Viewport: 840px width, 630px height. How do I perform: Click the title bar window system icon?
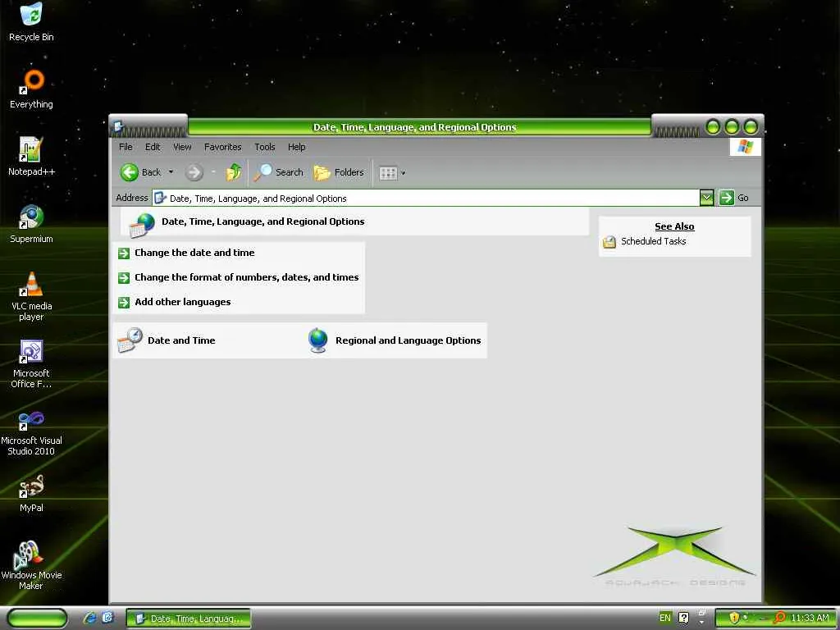[118, 127]
